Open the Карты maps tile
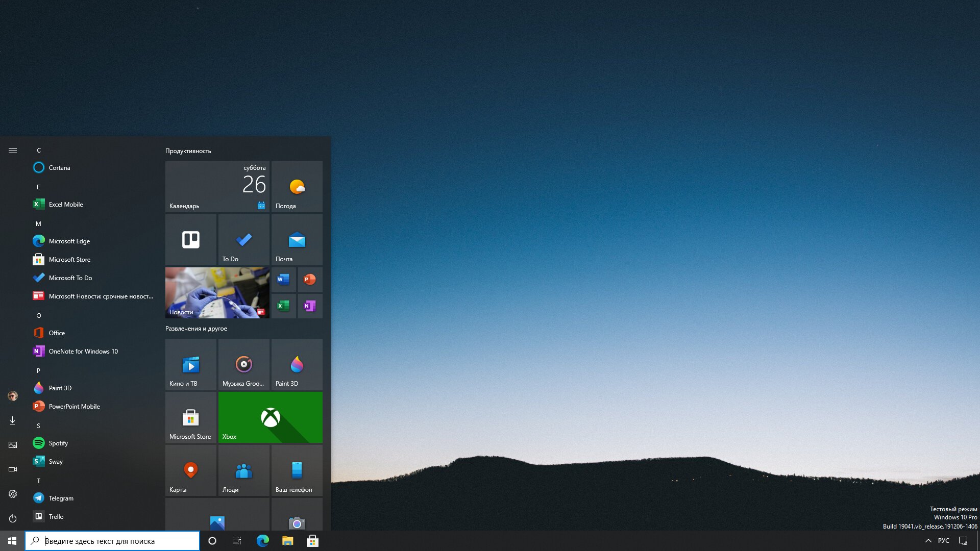The height and width of the screenshot is (551, 980). [191, 470]
